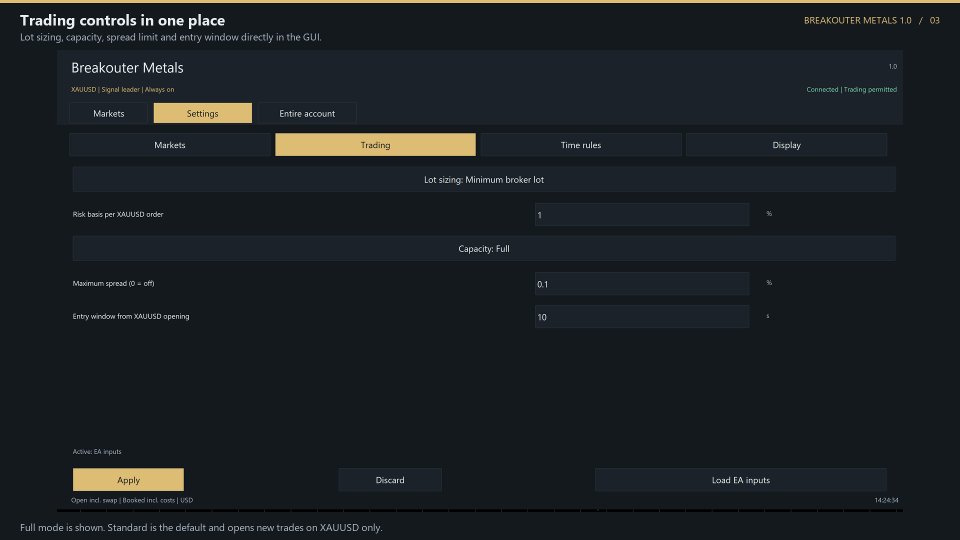The image size is (960, 540).
Task: Click the 'Maximum spread (0 = off)' label
Action: click(113, 283)
